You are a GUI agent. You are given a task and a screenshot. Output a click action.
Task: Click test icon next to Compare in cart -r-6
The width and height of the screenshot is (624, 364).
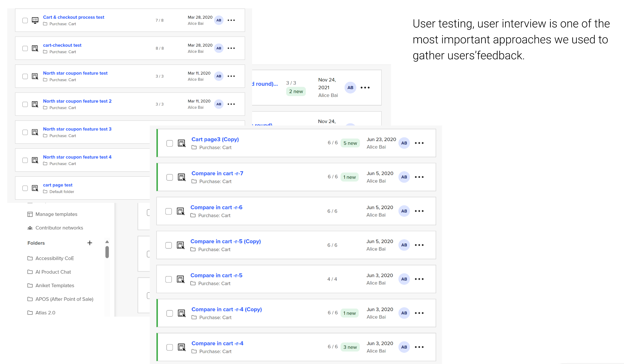(180, 211)
